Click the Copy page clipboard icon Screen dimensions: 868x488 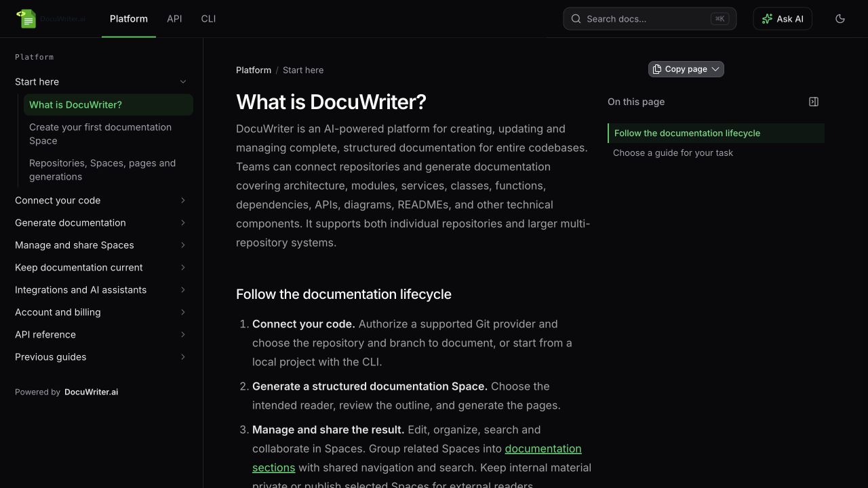[656, 69]
